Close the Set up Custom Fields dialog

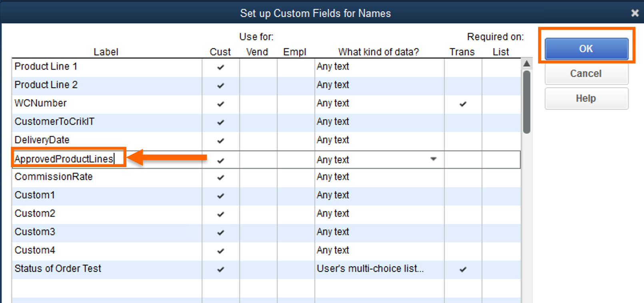pos(634,13)
